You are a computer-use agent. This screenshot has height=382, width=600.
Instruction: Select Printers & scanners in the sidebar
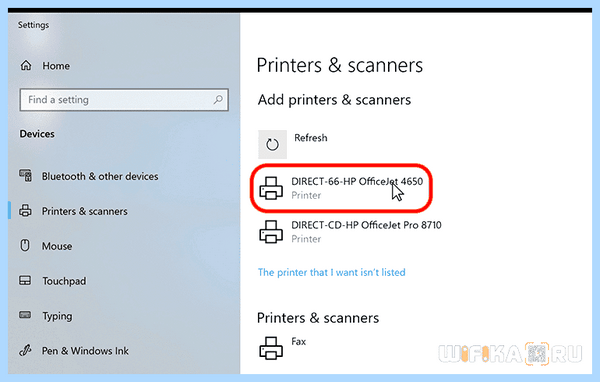[x=85, y=211]
